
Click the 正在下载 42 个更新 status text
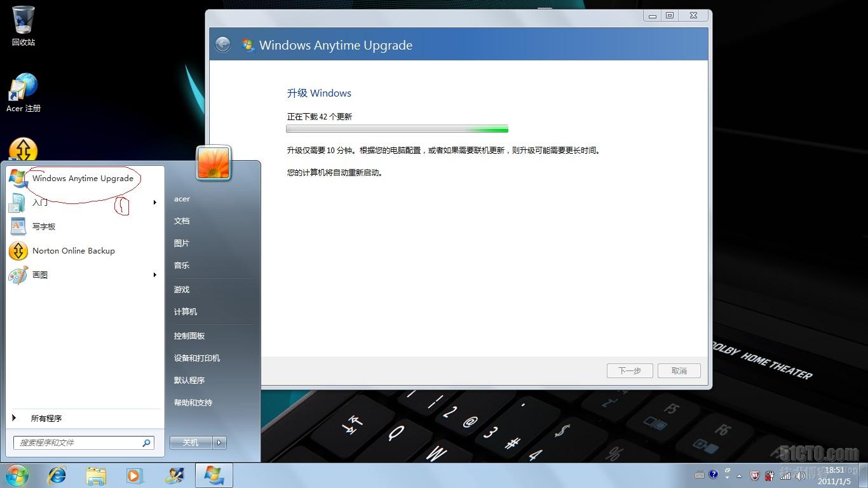320,117
